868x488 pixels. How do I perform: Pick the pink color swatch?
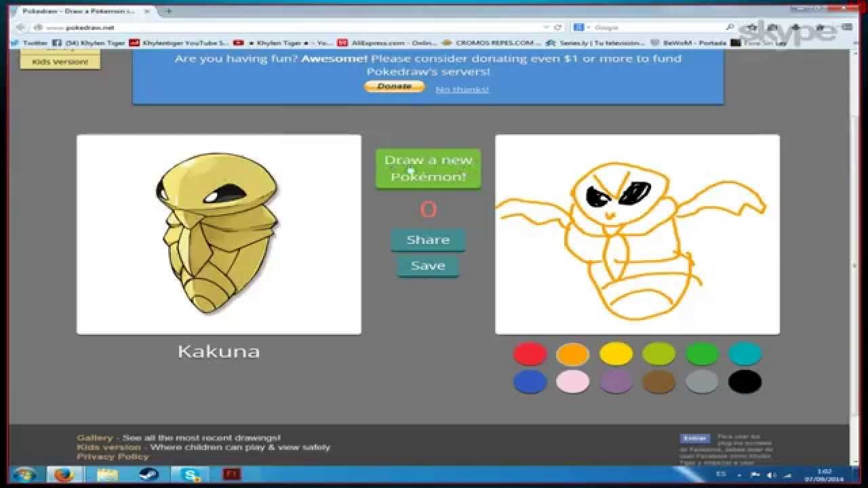(573, 382)
